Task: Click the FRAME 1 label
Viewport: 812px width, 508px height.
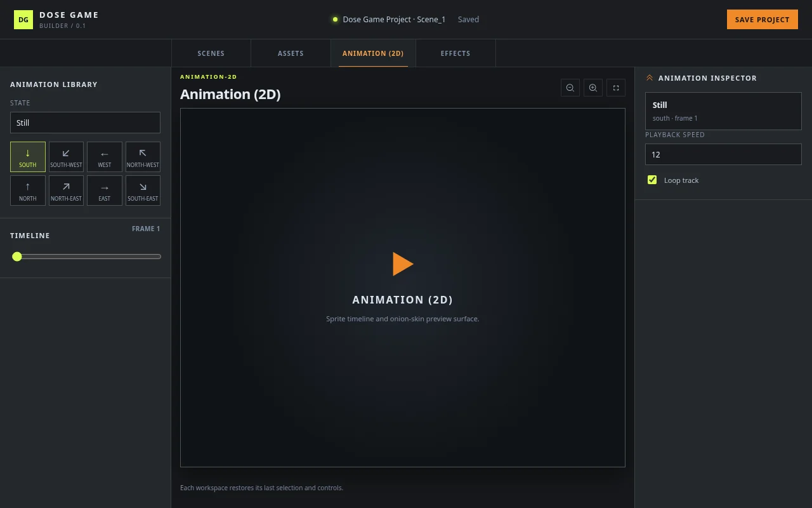Action: pos(146,229)
